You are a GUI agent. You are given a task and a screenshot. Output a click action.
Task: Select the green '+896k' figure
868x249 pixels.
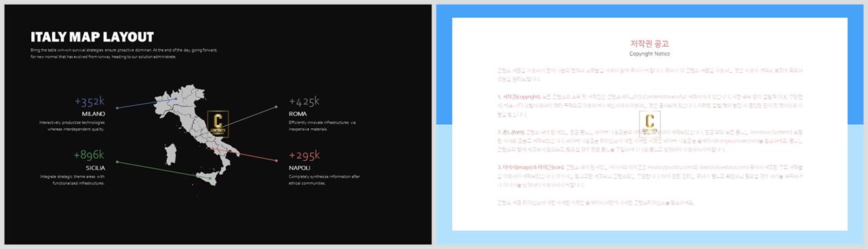tap(89, 155)
